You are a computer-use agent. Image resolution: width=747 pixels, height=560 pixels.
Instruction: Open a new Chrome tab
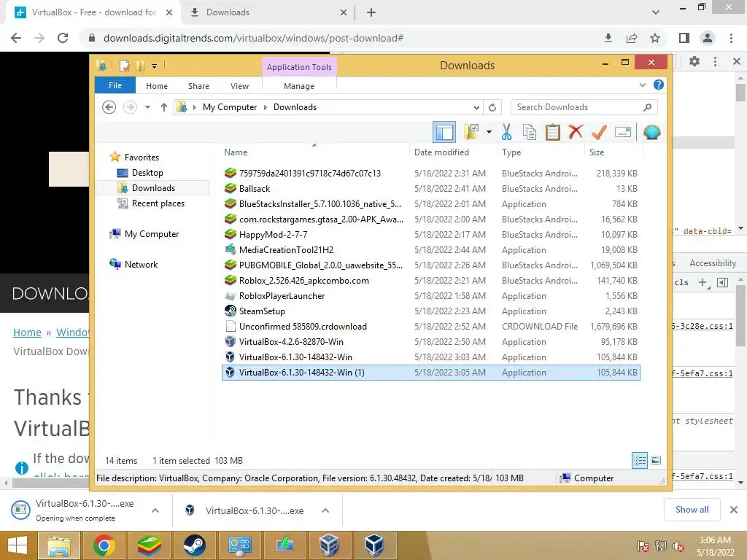(x=371, y=12)
